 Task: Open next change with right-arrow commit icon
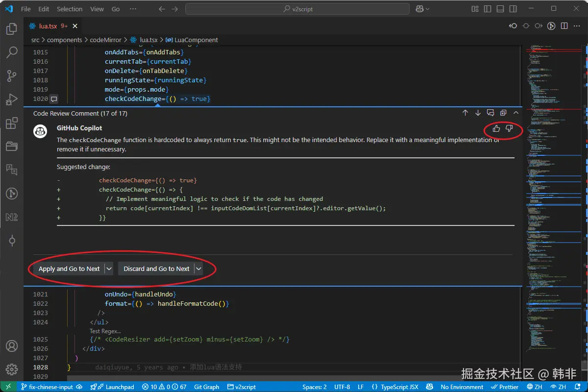539,26
